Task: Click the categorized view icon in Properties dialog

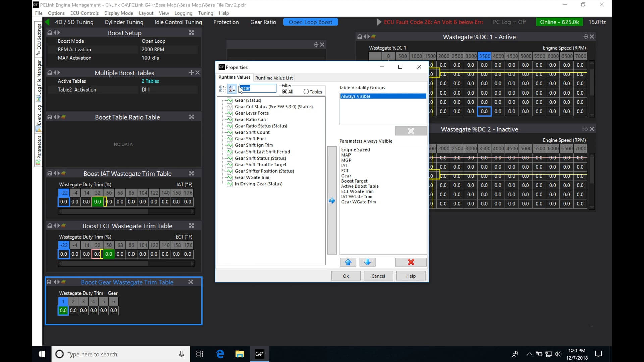Action: tap(222, 89)
